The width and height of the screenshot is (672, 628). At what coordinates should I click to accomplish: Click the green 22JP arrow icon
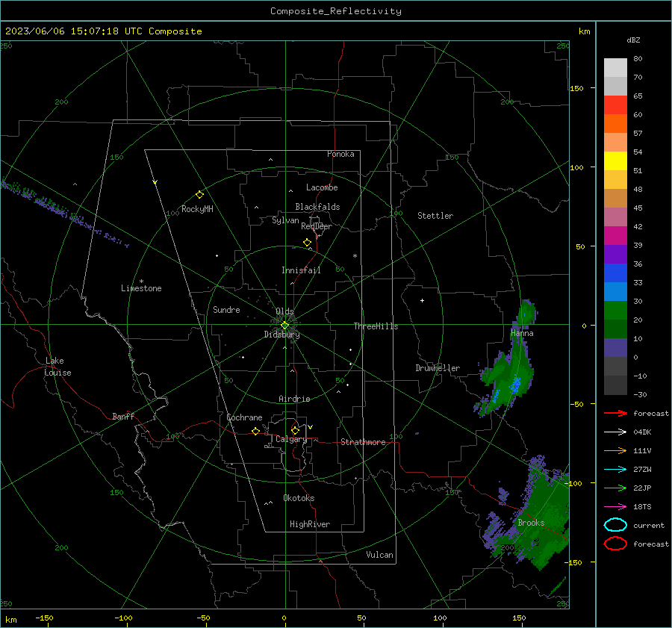[x=615, y=488]
